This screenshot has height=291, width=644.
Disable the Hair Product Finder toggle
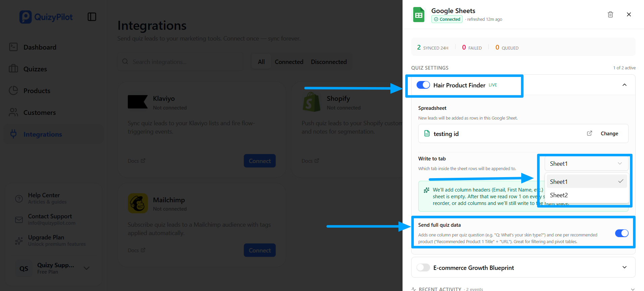point(423,85)
